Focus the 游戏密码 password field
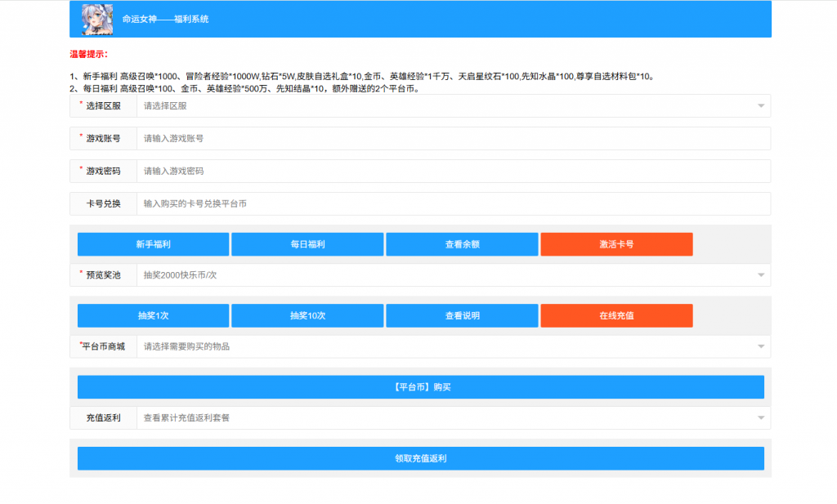837x504 pixels. (453, 172)
